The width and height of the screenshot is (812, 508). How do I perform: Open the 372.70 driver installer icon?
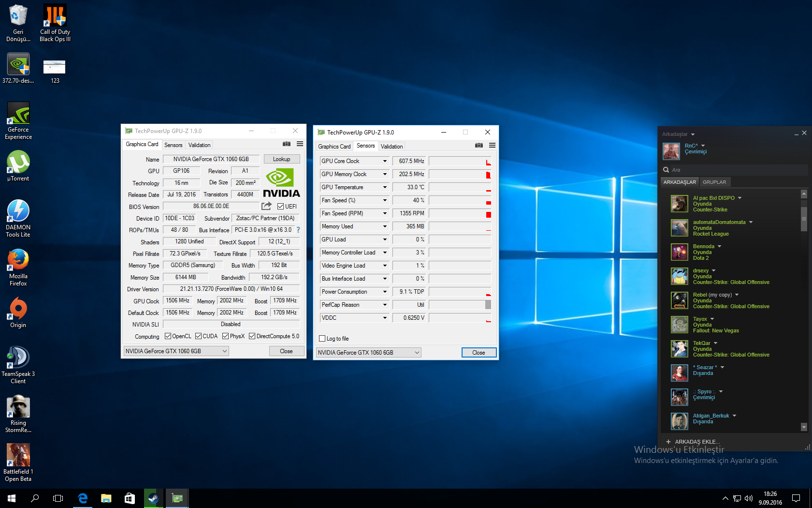pos(18,68)
